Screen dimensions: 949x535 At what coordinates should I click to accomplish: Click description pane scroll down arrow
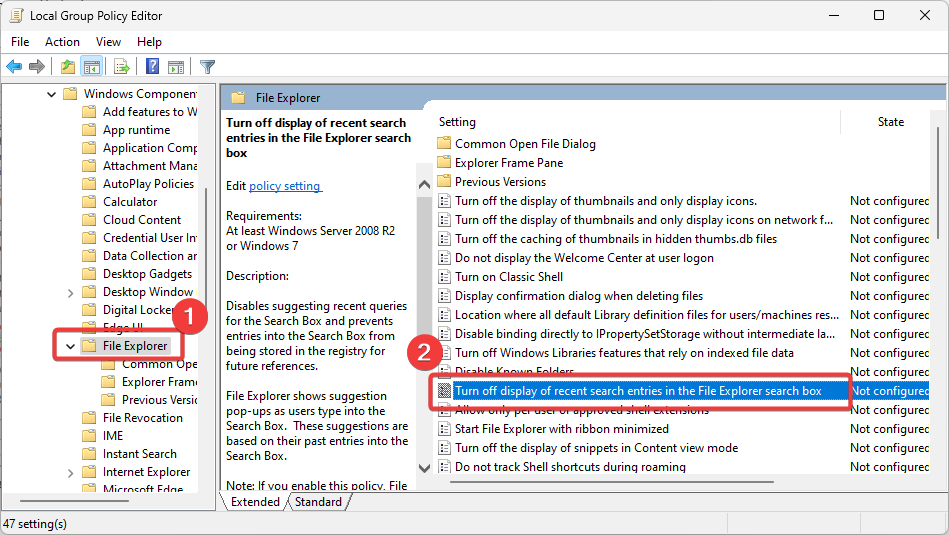[x=424, y=468]
